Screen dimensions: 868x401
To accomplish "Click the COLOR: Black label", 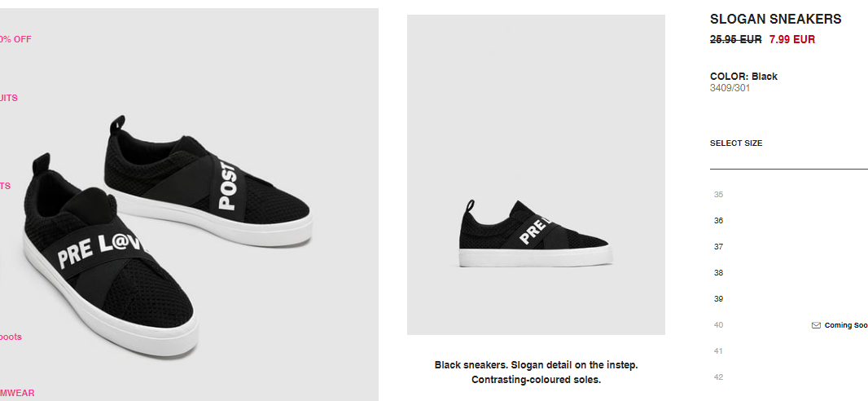I will click(x=743, y=77).
